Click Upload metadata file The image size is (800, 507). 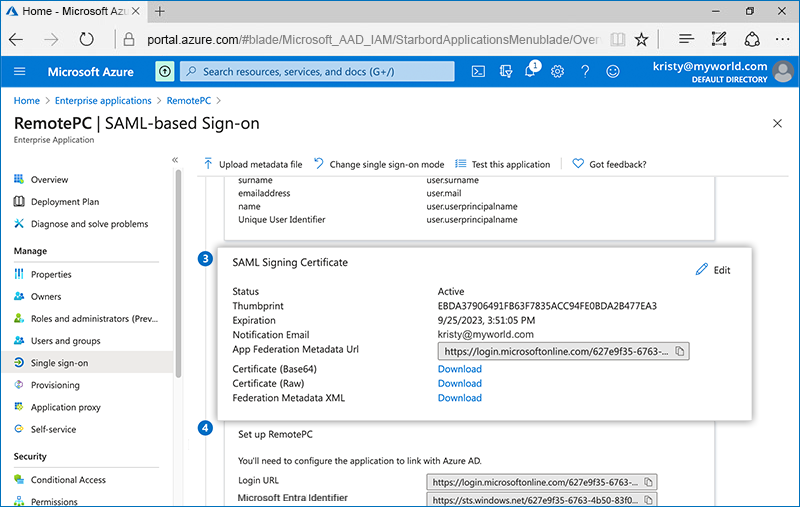pyautogui.click(x=253, y=164)
